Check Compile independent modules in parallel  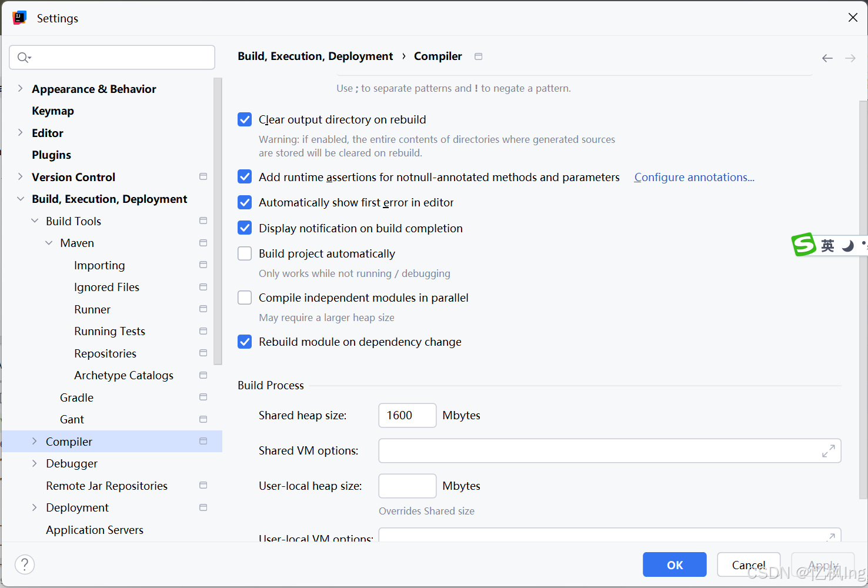coord(244,298)
